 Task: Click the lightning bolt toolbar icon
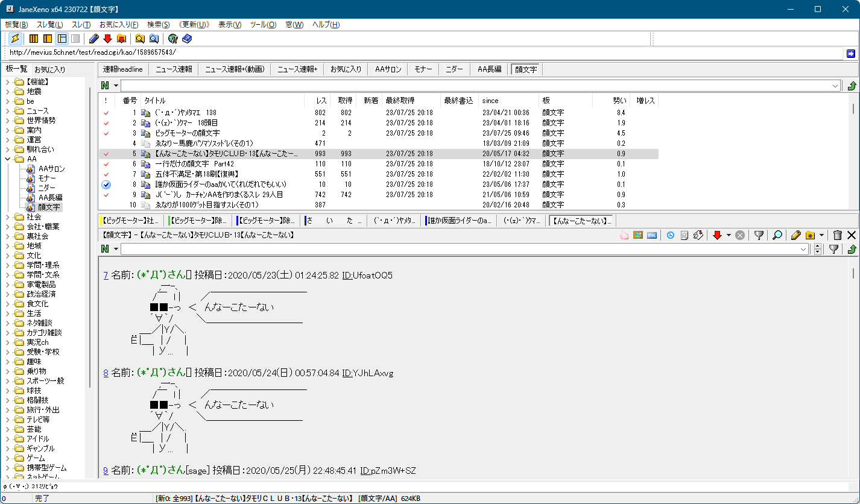click(16, 39)
